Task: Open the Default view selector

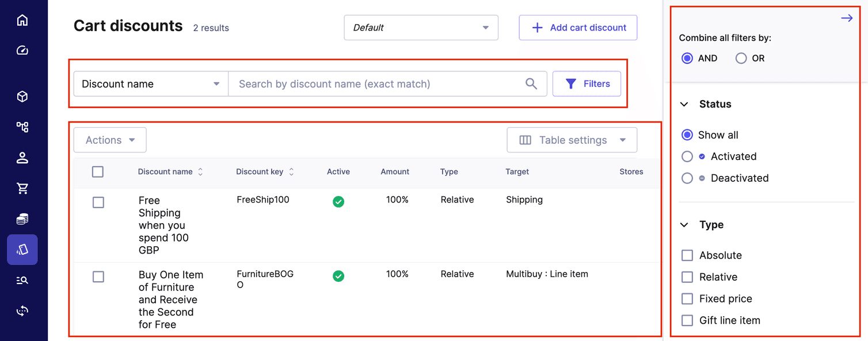Action: pos(421,27)
